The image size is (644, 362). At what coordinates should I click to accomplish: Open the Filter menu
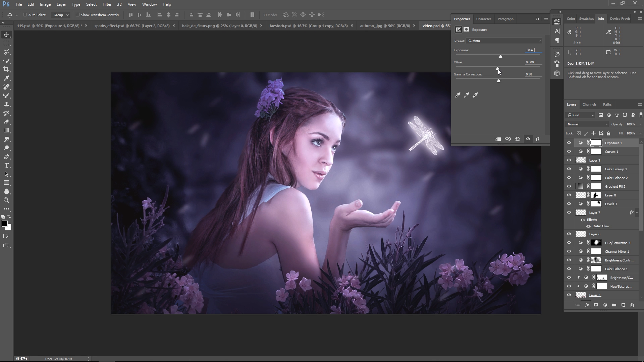(x=107, y=4)
